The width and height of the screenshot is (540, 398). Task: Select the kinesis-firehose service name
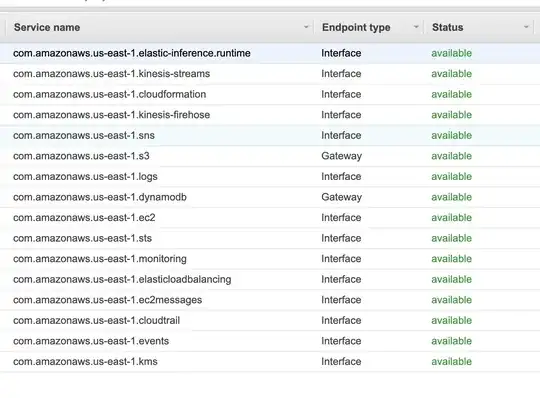[x=111, y=115]
